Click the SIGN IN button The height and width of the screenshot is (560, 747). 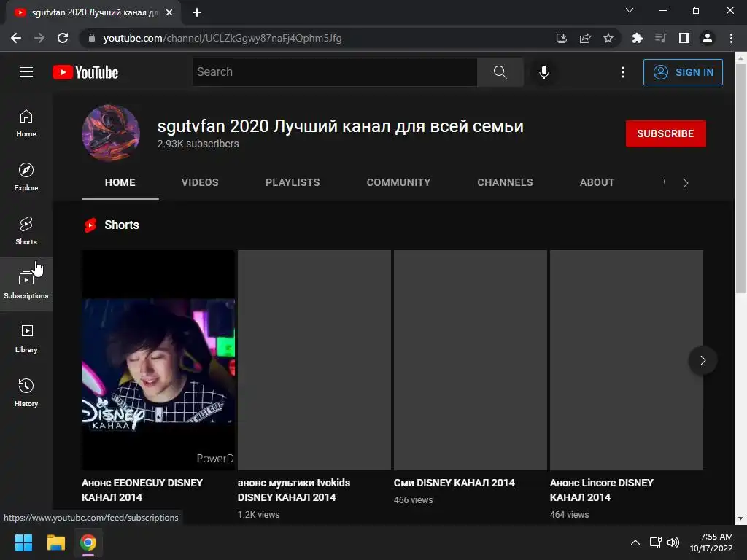(x=683, y=72)
